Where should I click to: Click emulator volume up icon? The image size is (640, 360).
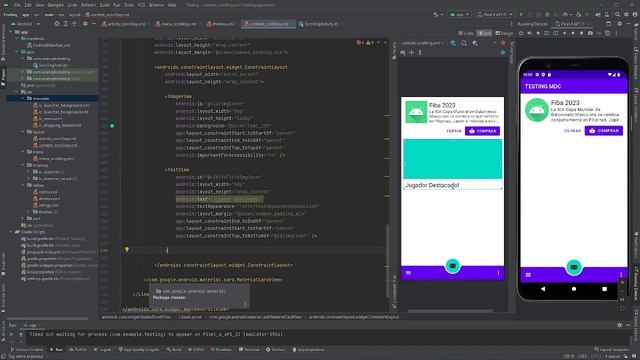pos(529,33)
